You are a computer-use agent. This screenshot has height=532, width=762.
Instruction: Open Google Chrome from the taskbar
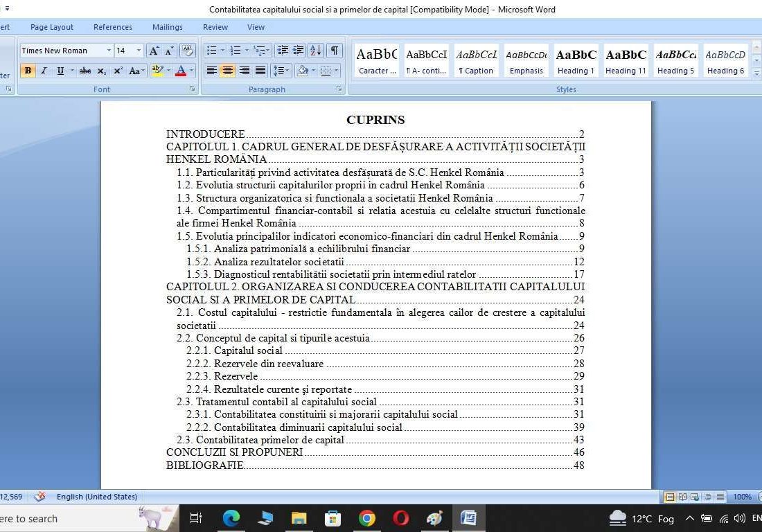[x=367, y=518]
